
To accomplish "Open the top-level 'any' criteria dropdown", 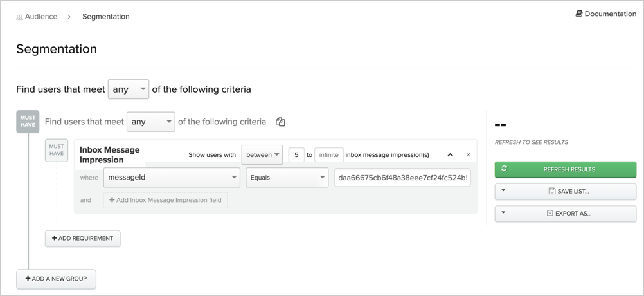I will [129, 89].
